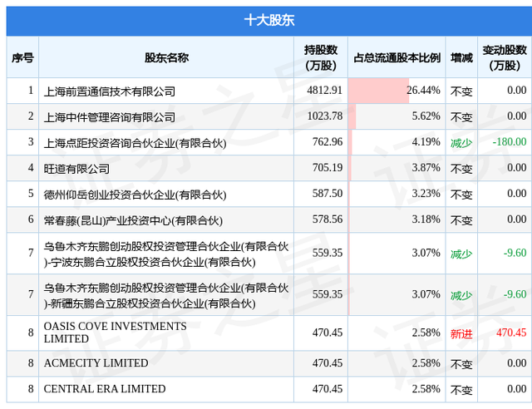532x409 pixels.
Task: Click 德州仰岳创业投资合伙企业 shareholder name
Action: pyautogui.click(x=135, y=195)
